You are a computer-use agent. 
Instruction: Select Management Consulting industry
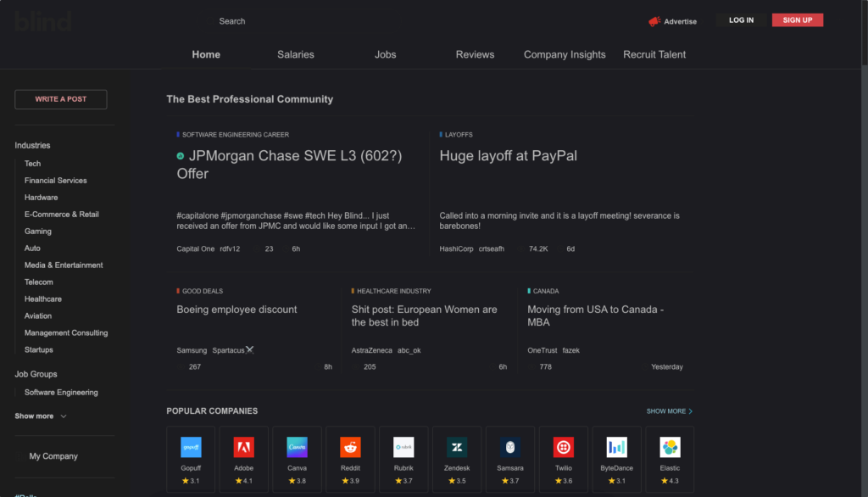66,332
